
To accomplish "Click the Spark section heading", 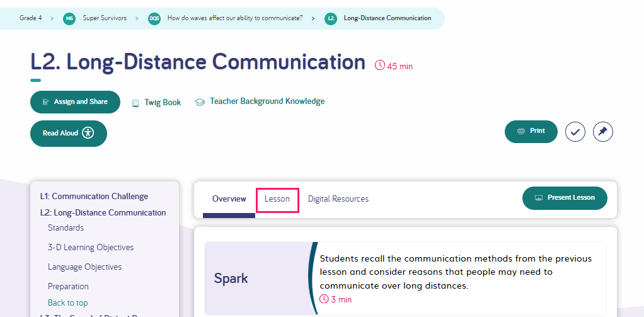I will tap(231, 279).
